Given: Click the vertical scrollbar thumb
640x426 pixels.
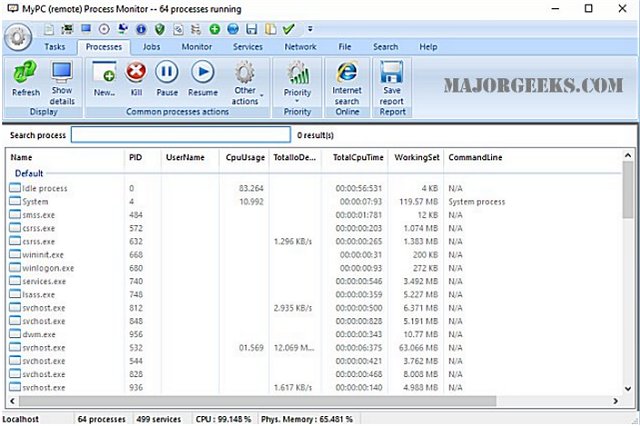Looking at the screenshot, I should click(628, 190).
